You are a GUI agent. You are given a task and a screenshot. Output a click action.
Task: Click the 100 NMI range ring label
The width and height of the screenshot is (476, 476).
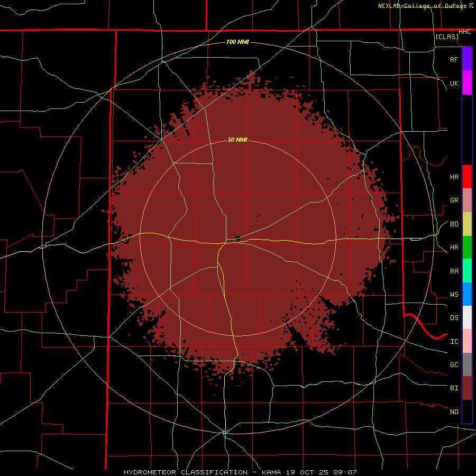pos(237,42)
